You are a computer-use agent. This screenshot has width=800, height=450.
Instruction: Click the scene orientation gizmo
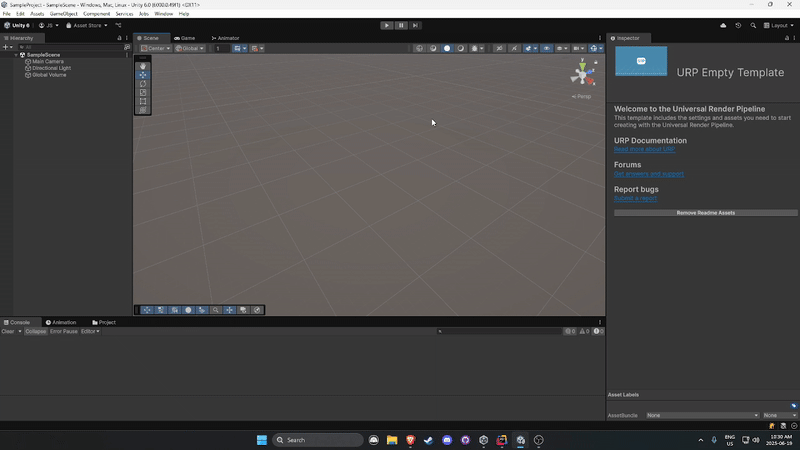pyautogui.click(x=583, y=74)
